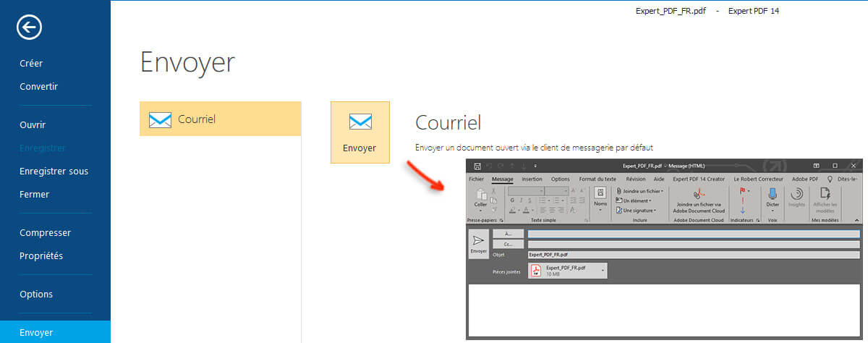This screenshot has width=868, height=343.
Task: Click inside the white message body area
Action: click(x=665, y=310)
